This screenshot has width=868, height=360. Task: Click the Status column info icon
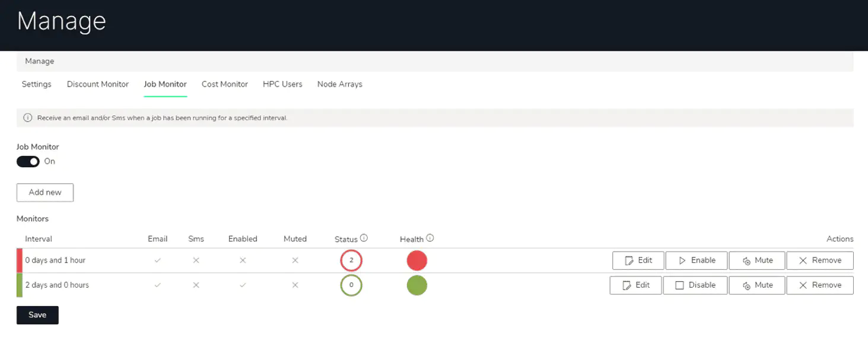pyautogui.click(x=364, y=238)
